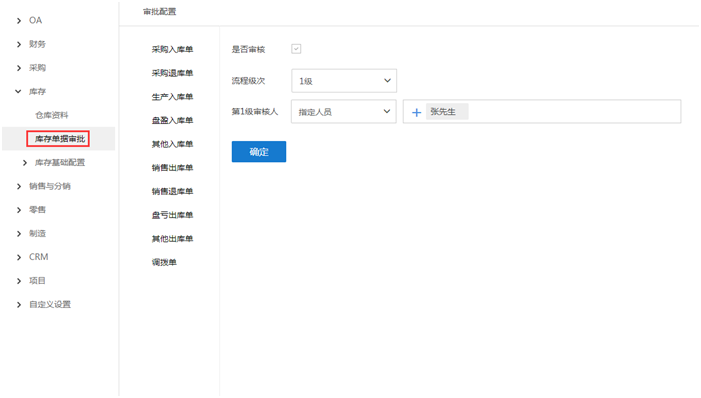
Task: Expand the OA menu chevron
Action: 18,21
